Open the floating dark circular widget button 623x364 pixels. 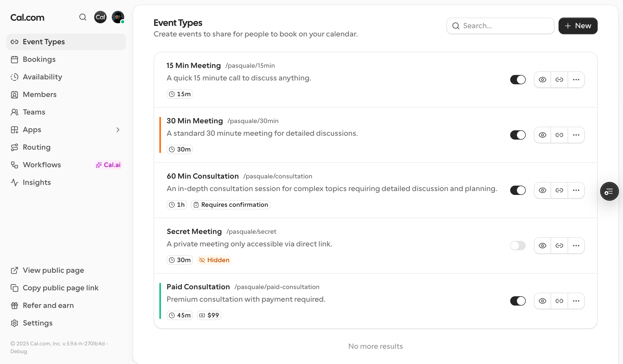coord(609,191)
